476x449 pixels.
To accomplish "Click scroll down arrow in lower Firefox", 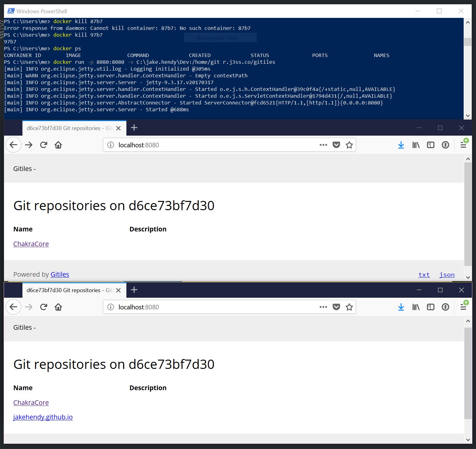I will 468,440.
